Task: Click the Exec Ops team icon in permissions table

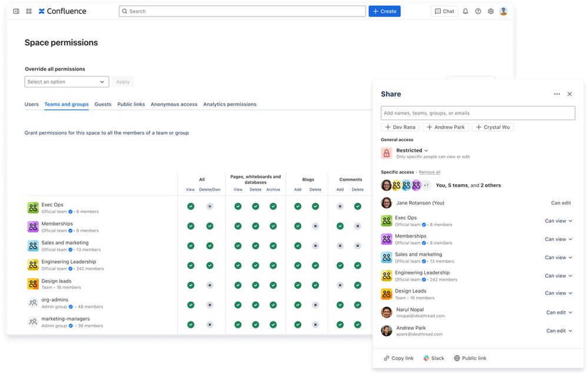Action: tap(33, 208)
